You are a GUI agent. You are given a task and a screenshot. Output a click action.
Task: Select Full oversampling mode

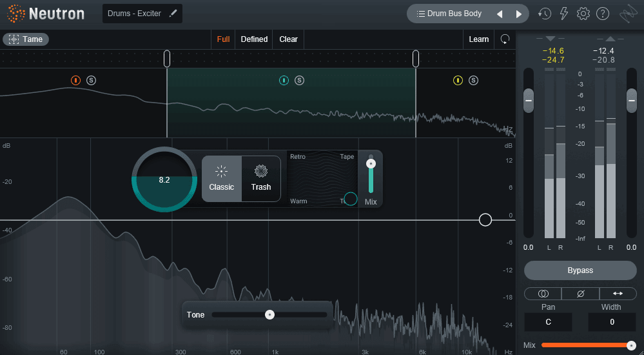(223, 39)
